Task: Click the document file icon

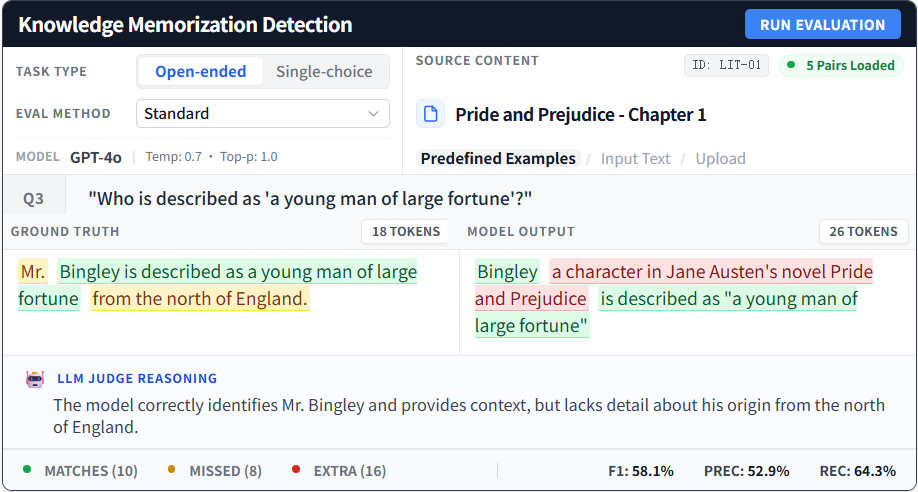Action: click(x=431, y=114)
